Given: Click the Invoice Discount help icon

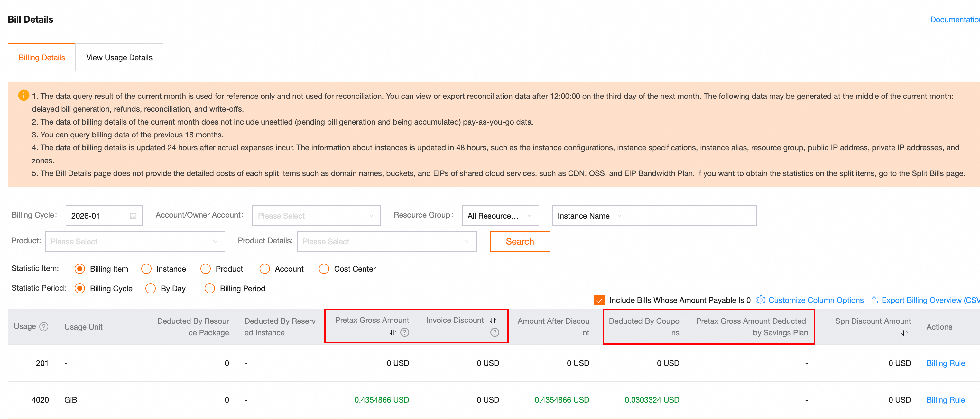Looking at the screenshot, I should coord(494,332).
